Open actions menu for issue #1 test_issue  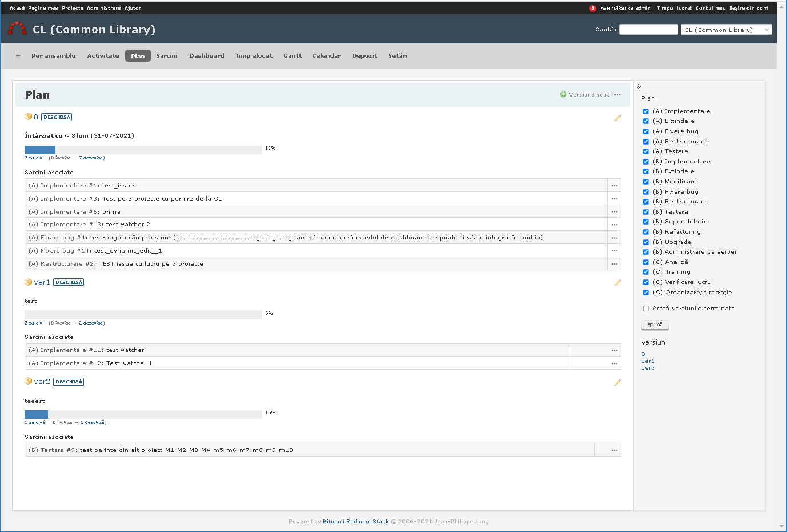coord(614,185)
